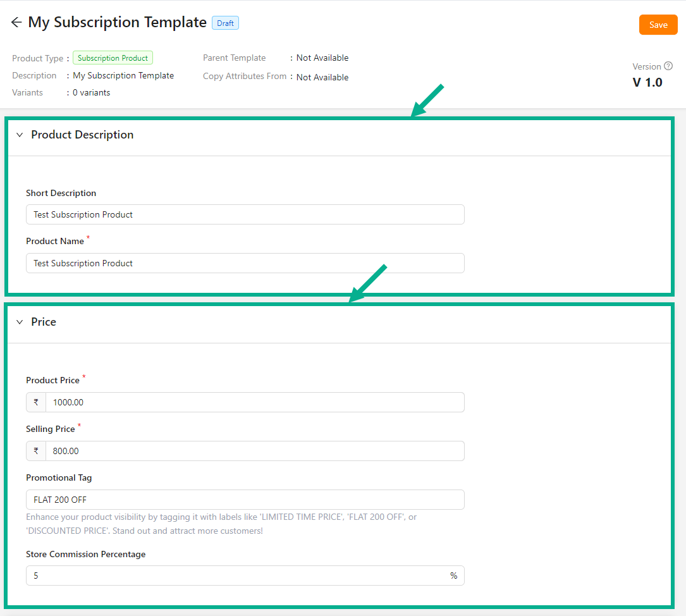Save the subscription template
This screenshot has height=616, width=686.
(x=658, y=25)
